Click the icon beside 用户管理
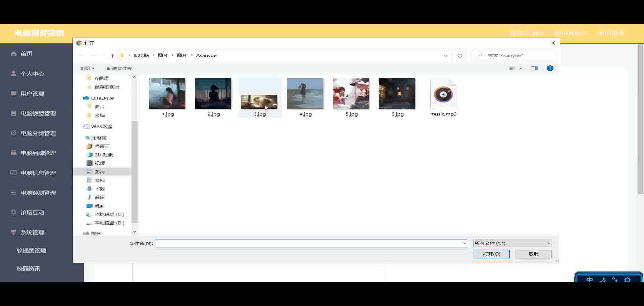644x306 pixels. tap(13, 93)
